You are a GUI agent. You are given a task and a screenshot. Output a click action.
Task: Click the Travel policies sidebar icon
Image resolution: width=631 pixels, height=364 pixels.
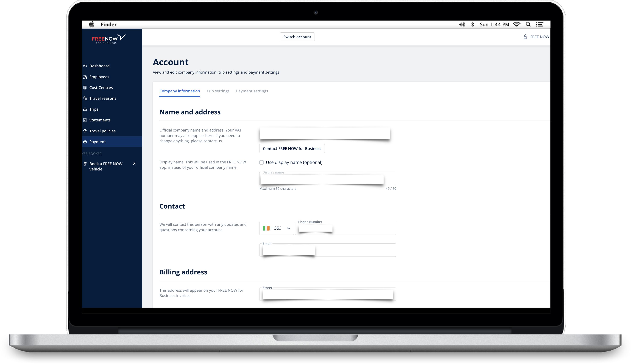point(85,131)
